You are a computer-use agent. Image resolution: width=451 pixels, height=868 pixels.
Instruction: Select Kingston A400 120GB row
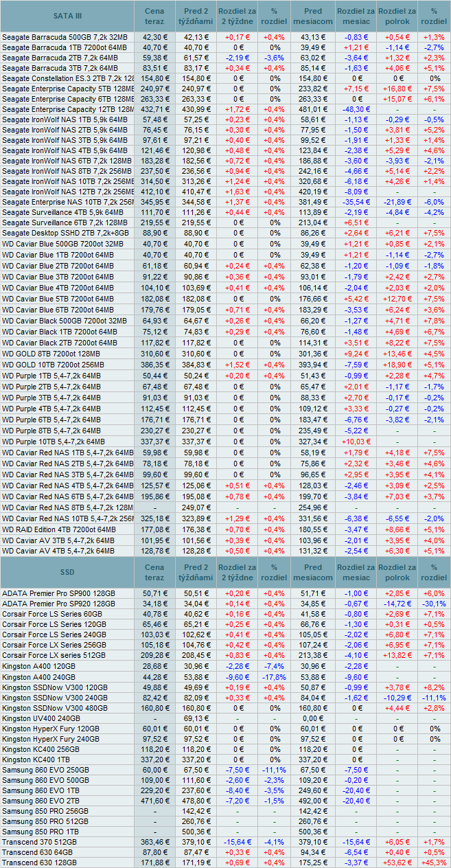225,667
